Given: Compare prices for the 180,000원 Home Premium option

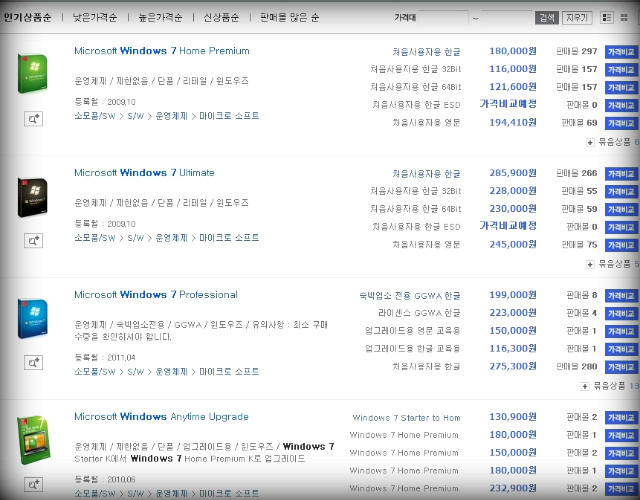Looking at the screenshot, I should pos(621,52).
